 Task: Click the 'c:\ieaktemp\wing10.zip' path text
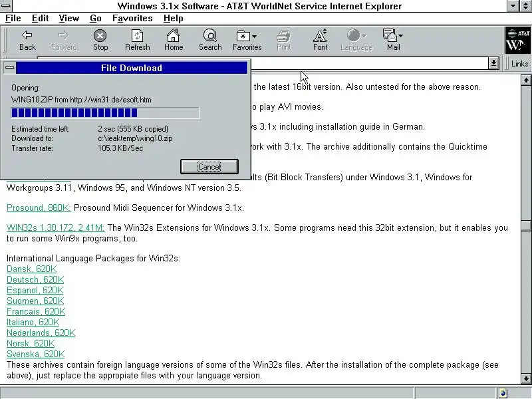(x=135, y=138)
